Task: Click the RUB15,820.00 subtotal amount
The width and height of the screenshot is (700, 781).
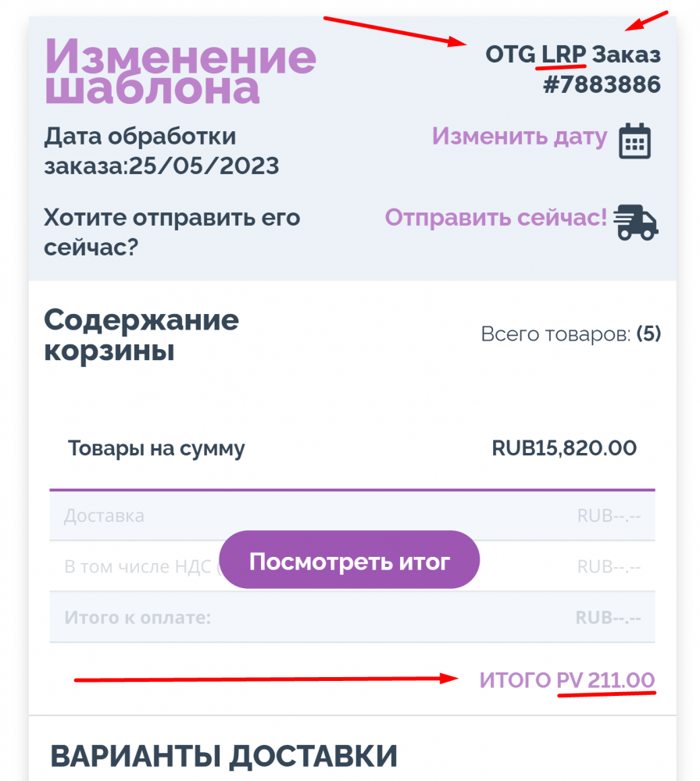Action: click(563, 448)
